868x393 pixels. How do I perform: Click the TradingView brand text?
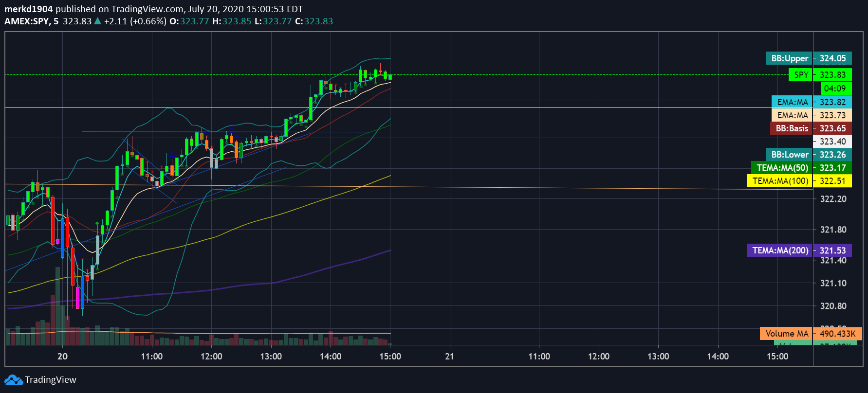pyautogui.click(x=51, y=380)
